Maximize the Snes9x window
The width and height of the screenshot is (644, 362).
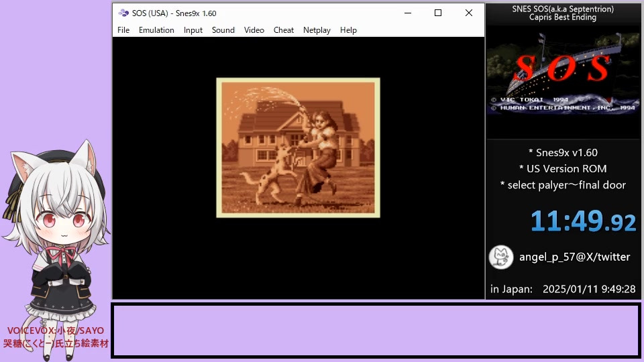[438, 13]
